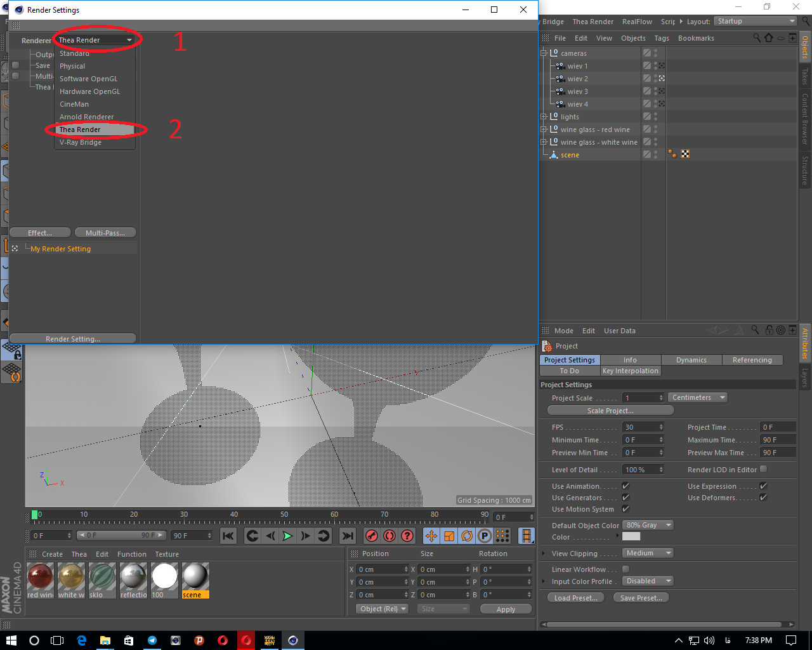Expand wine glass - white wine group
This screenshot has width=812, height=650.
click(x=544, y=142)
